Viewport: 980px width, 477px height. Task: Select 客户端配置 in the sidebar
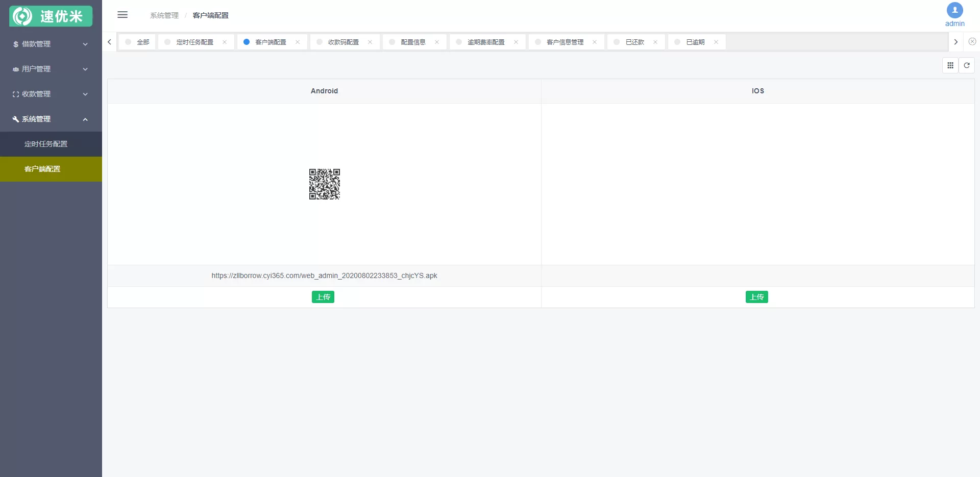point(51,169)
